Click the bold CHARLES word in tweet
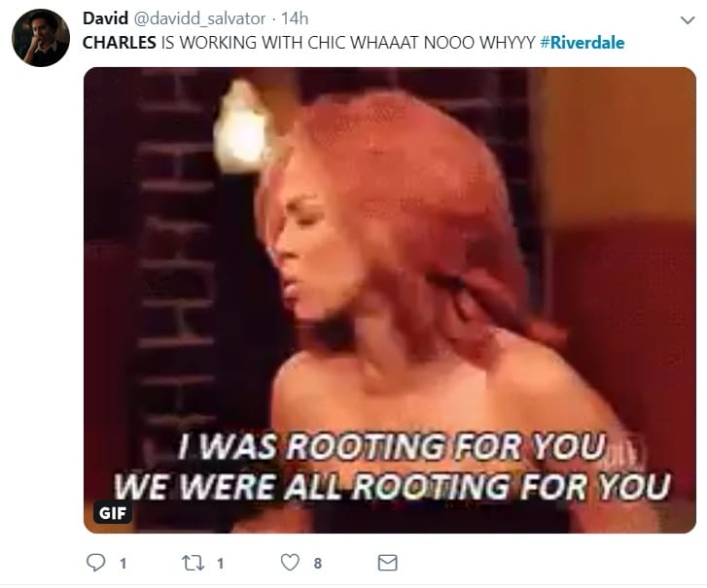The image size is (707, 588). click(x=120, y=43)
